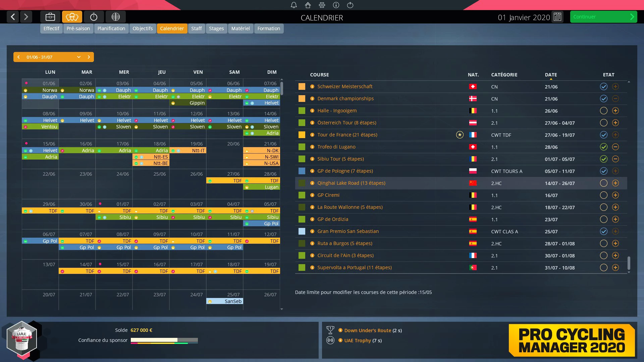
Task: Navigate forward with the right arrow
Action: pos(26,17)
